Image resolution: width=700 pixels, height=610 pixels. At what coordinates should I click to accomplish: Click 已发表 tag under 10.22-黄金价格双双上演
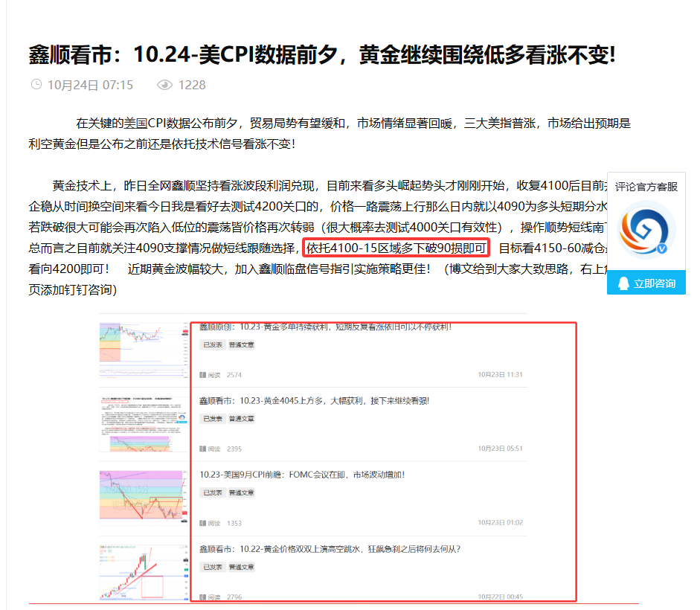[213, 567]
